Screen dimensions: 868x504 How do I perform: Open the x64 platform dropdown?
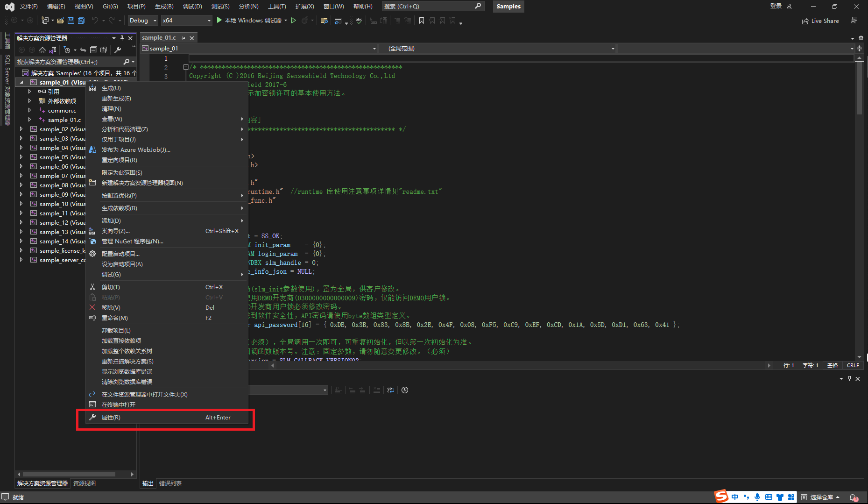click(x=187, y=21)
